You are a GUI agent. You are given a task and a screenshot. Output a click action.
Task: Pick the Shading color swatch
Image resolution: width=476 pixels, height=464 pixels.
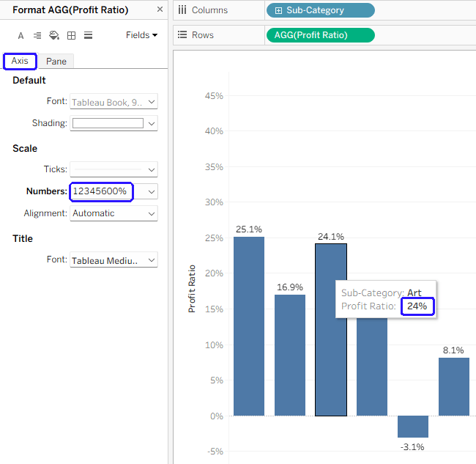click(108, 123)
